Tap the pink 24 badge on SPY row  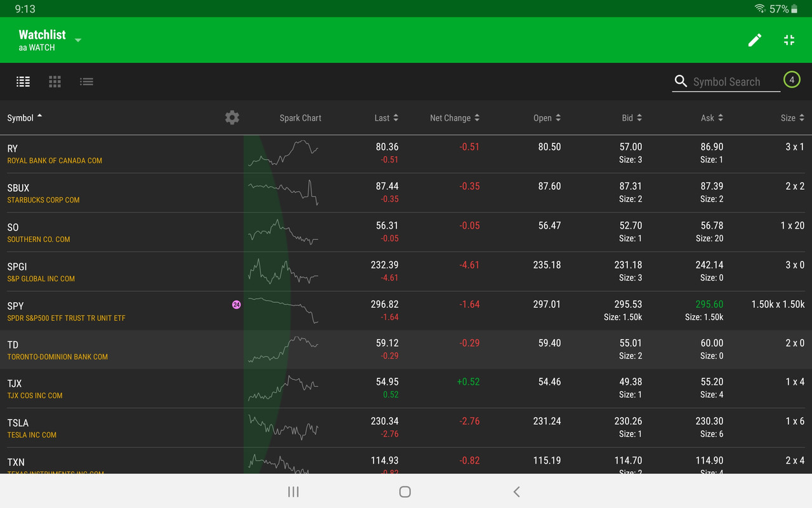pyautogui.click(x=236, y=305)
